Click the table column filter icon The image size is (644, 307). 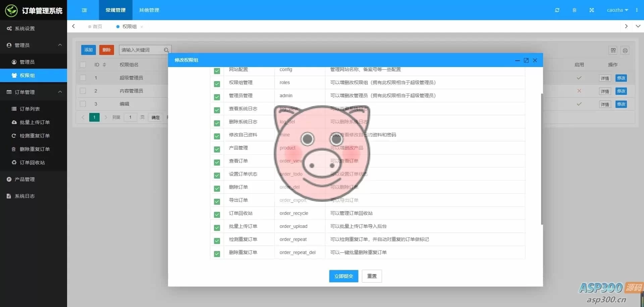613,50
